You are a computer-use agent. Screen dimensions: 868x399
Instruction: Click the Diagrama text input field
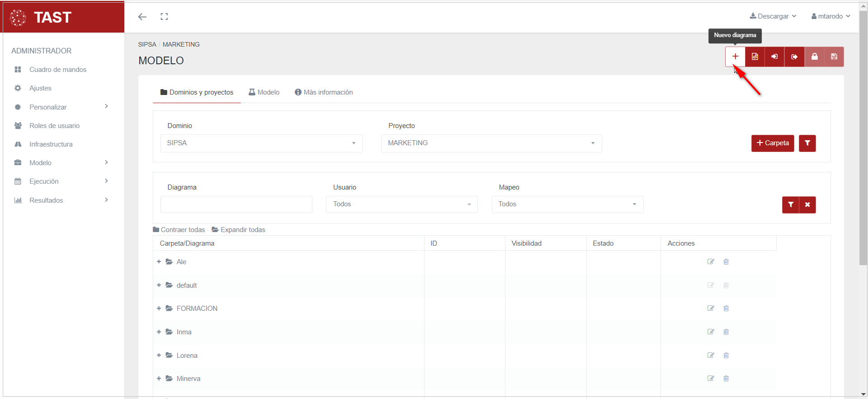(236, 204)
